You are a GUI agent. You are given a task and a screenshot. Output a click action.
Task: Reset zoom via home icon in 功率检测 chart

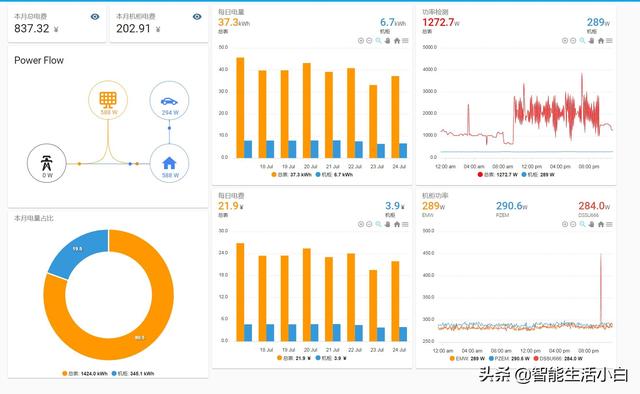tap(601, 41)
